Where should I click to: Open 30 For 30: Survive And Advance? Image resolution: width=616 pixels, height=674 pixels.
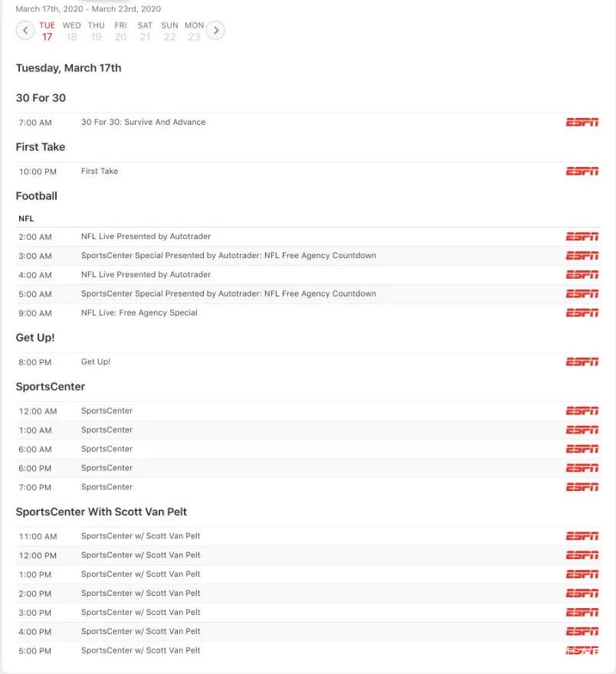click(x=143, y=123)
